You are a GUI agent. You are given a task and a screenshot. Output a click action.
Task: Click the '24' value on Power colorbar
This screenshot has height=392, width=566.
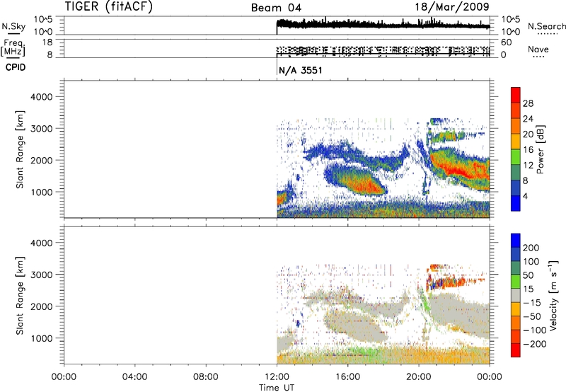coord(528,119)
